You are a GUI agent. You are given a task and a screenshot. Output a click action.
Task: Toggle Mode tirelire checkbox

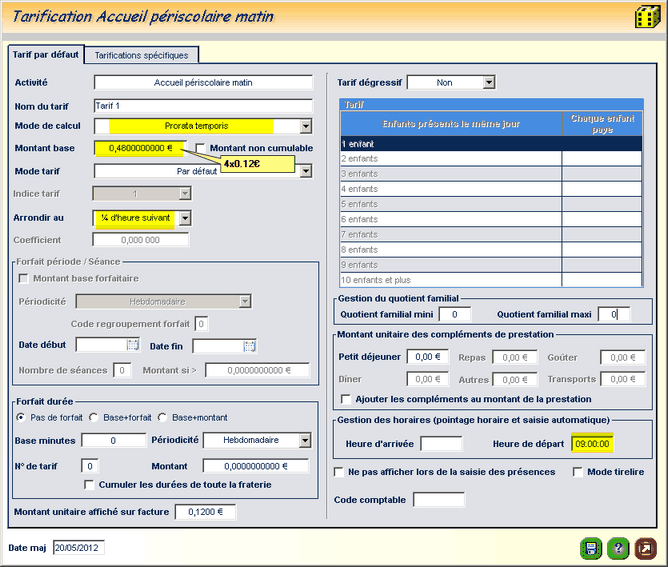[x=579, y=471]
